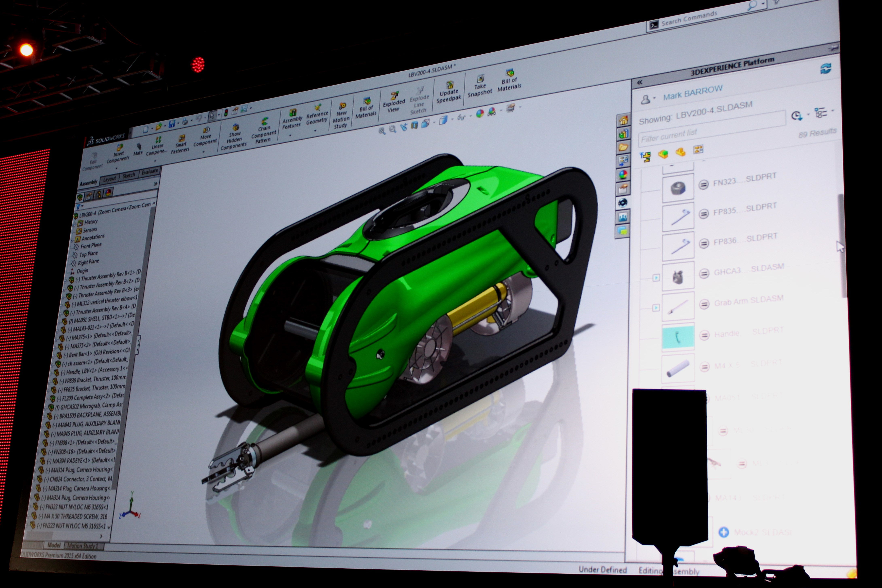The image size is (882, 588).
Task: Refresh the 3DEXPERIENCE Platform panel
Action: click(x=825, y=69)
